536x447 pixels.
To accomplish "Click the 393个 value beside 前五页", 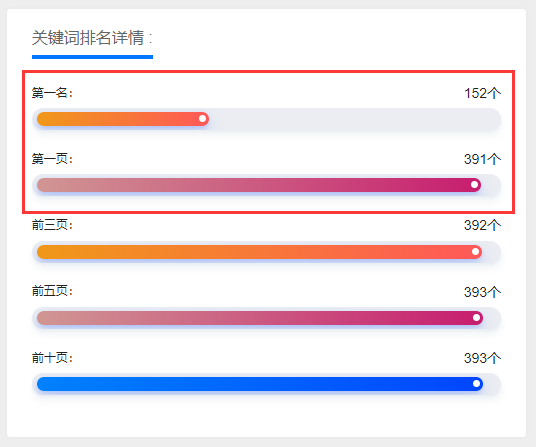I will pos(482,292).
